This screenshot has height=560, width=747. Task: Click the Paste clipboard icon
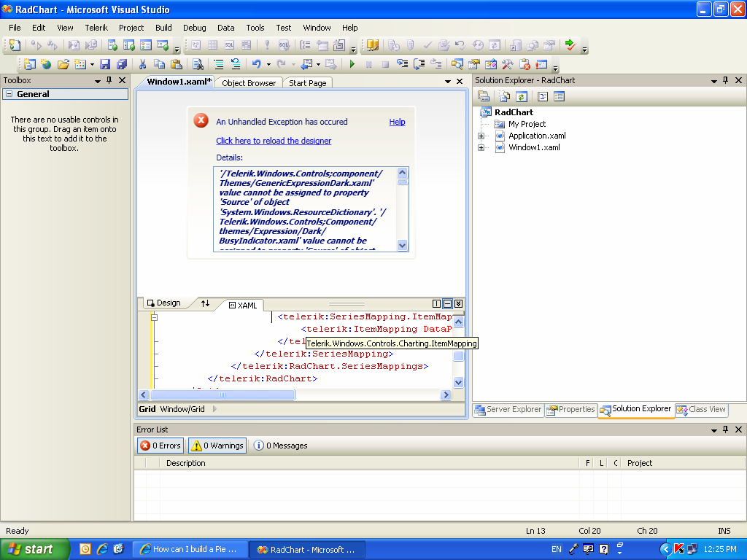(177, 64)
